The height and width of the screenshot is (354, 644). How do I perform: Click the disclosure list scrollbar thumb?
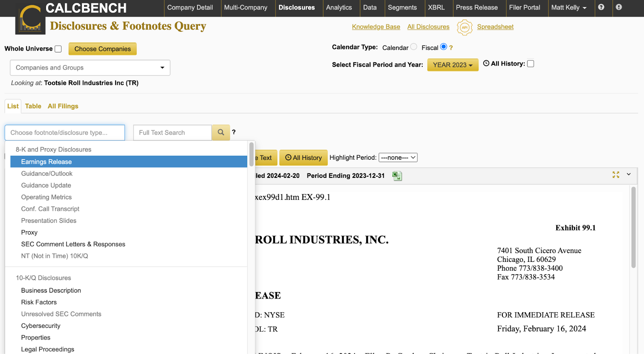pos(251,154)
